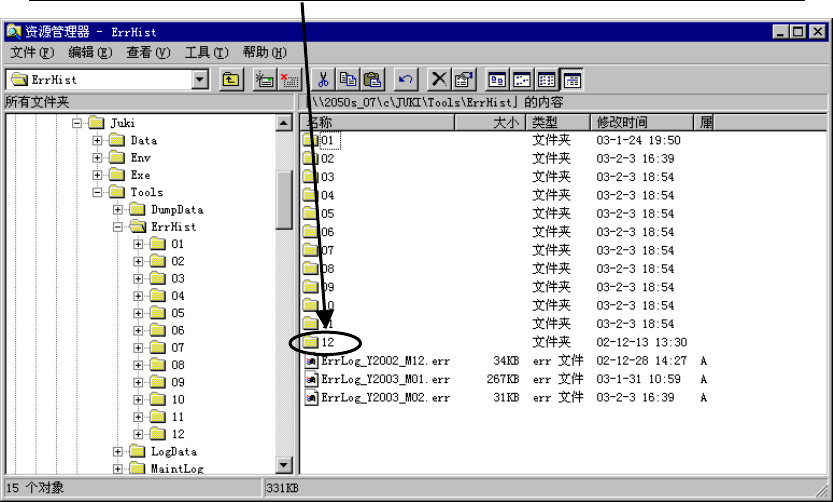Viewport: 833px width, 502px height.
Task: Click the folder tree scrollbar down arrow
Action: [284, 465]
